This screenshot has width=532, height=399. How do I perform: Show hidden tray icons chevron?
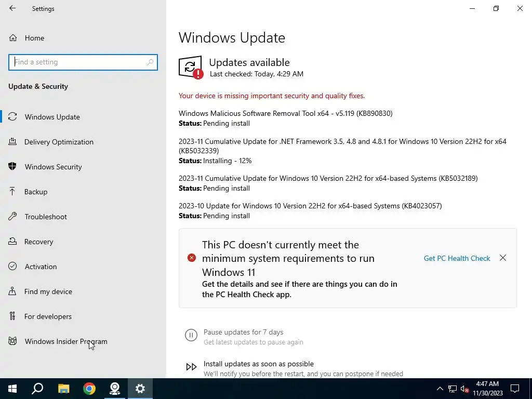tap(440, 389)
